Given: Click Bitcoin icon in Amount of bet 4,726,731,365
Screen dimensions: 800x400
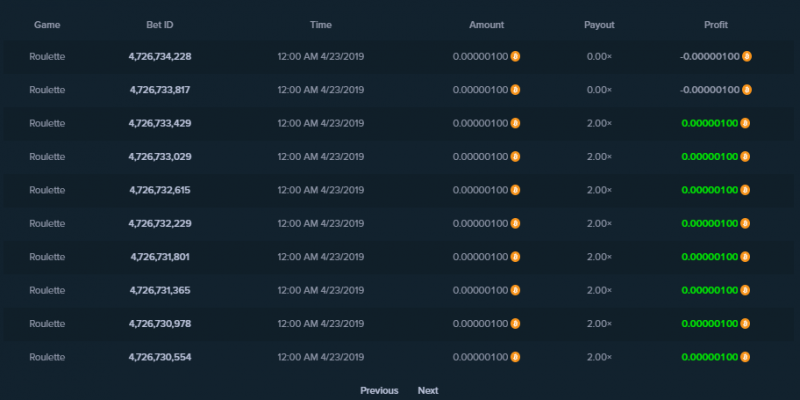Looking at the screenshot, I should tap(515, 290).
